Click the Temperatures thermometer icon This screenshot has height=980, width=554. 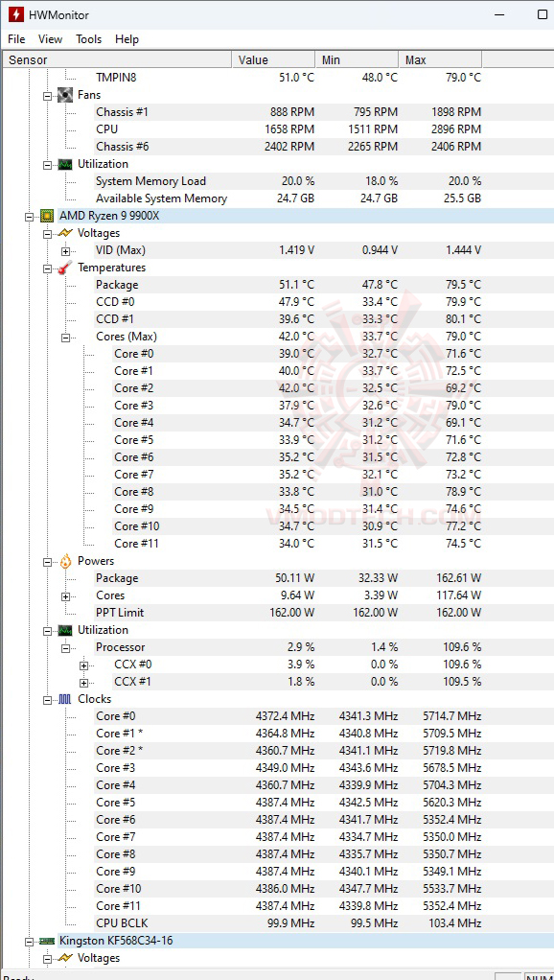tap(65, 268)
